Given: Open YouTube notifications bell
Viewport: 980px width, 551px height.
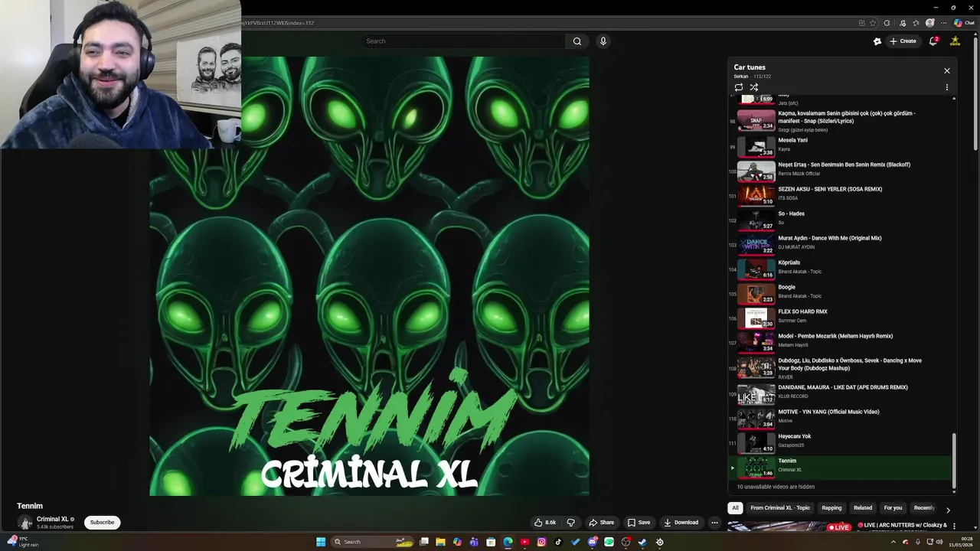Looking at the screenshot, I should [933, 41].
